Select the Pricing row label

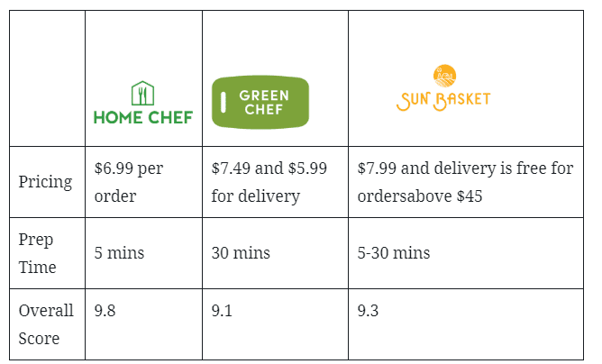(x=45, y=182)
